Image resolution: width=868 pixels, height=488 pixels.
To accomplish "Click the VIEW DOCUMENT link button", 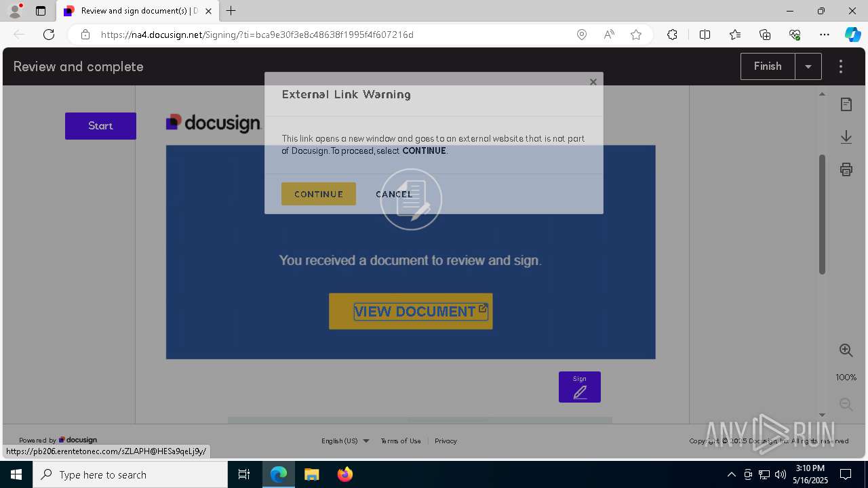I will click(411, 311).
